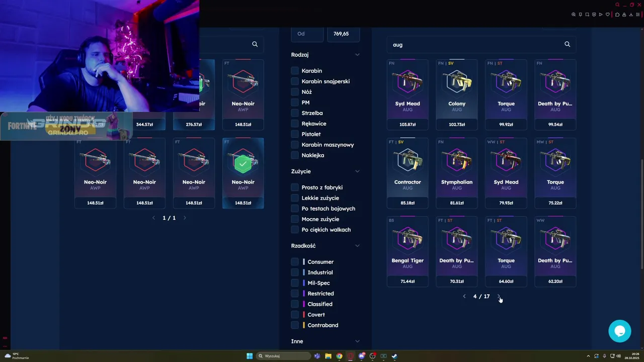Open the browser extensions cube icon

point(617,15)
